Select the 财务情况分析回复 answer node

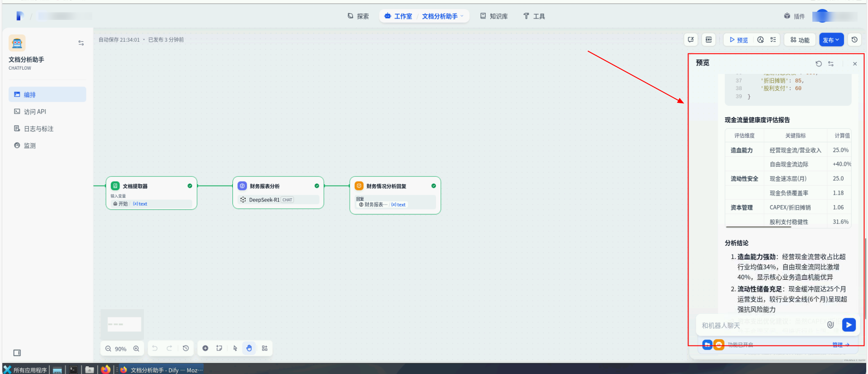click(395, 195)
